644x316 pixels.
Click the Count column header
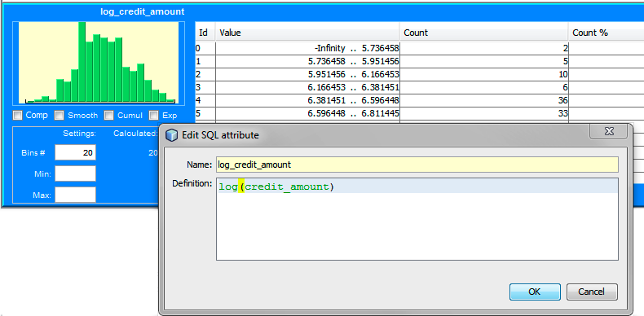pyautogui.click(x=484, y=33)
